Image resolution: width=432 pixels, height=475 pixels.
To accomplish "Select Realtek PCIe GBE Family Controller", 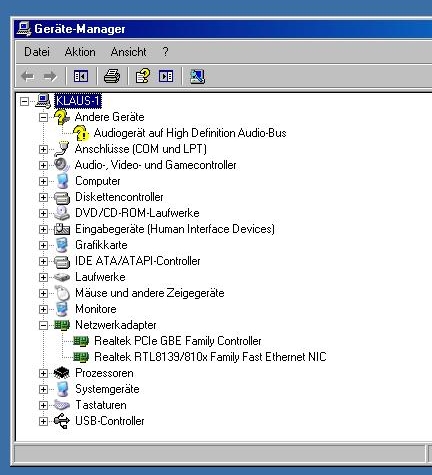I will tap(178, 341).
